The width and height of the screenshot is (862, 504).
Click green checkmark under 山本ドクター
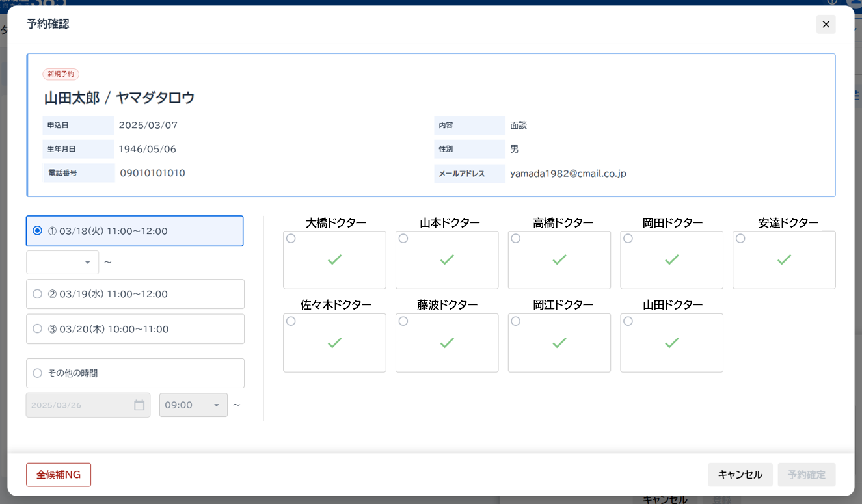[447, 260]
